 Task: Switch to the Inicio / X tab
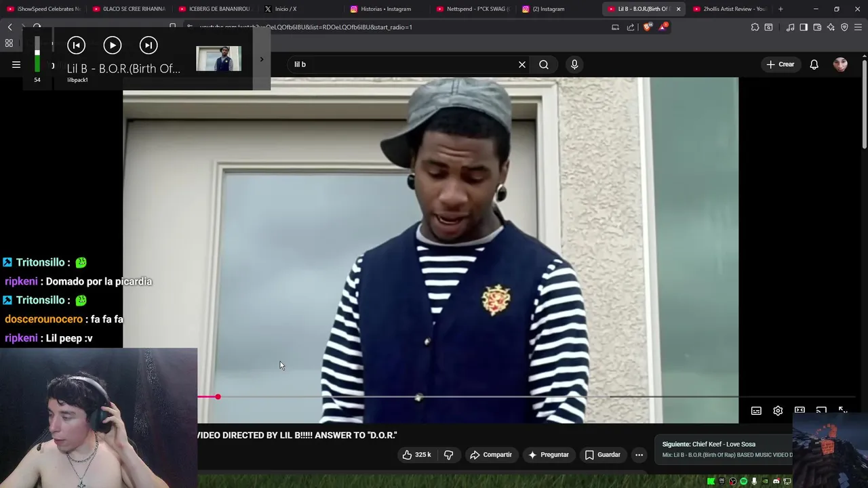[300, 9]
